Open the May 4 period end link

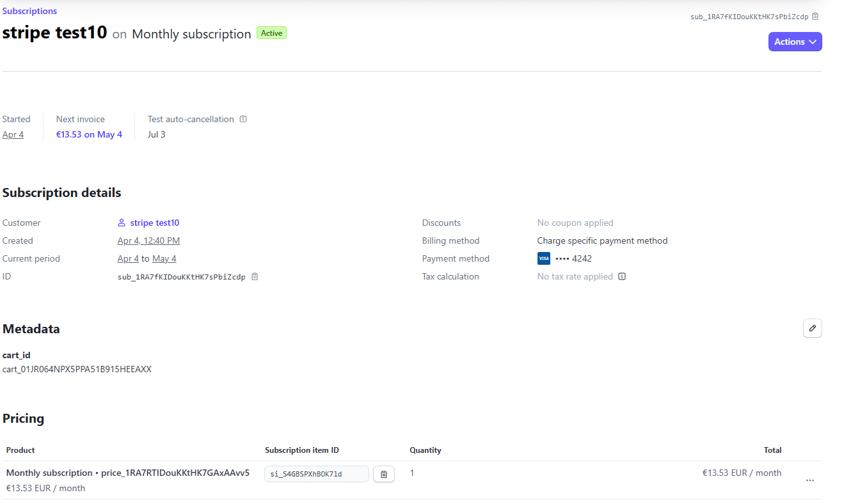click(163, 258)
